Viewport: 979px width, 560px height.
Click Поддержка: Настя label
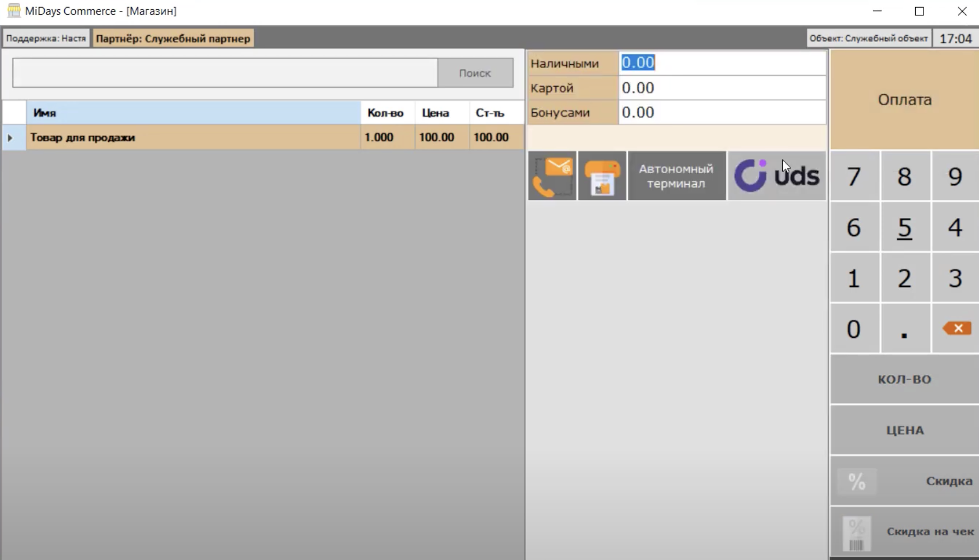46,38
